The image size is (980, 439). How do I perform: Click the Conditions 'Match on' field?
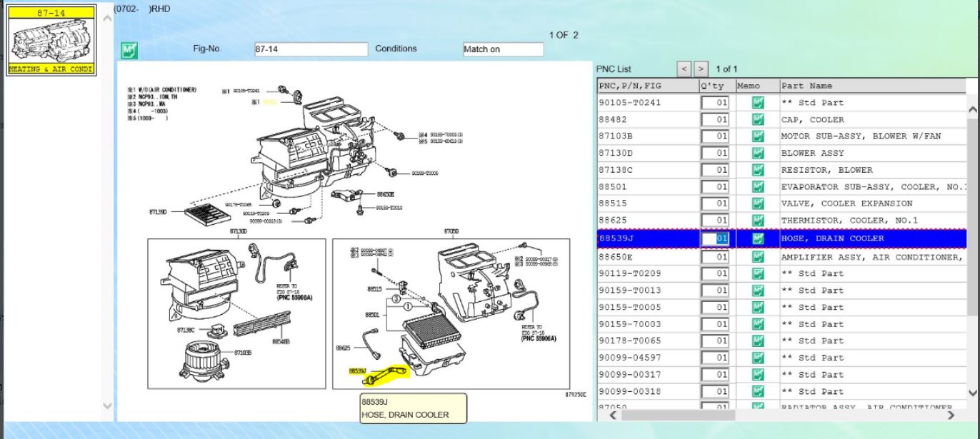[503, 49]
